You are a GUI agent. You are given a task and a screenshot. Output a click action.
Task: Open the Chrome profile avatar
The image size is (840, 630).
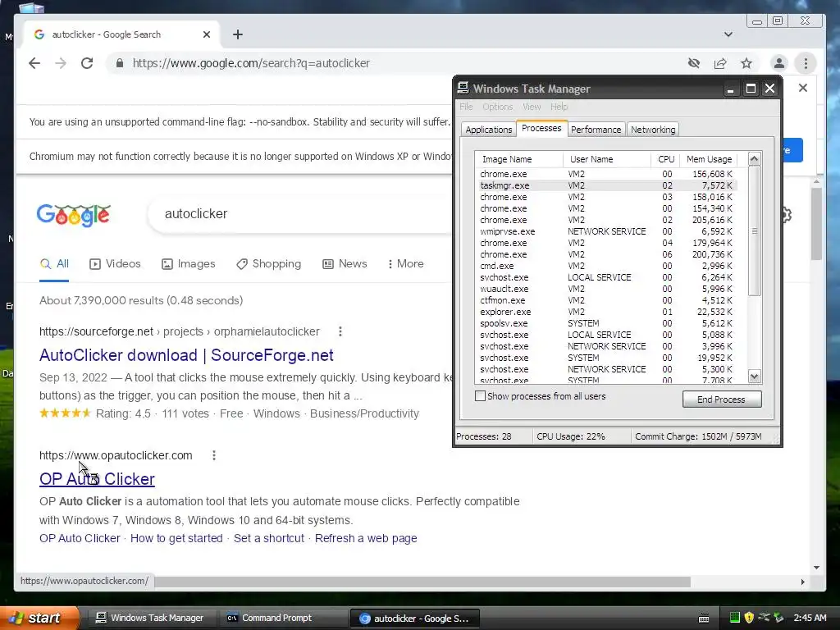pos(779,63)
